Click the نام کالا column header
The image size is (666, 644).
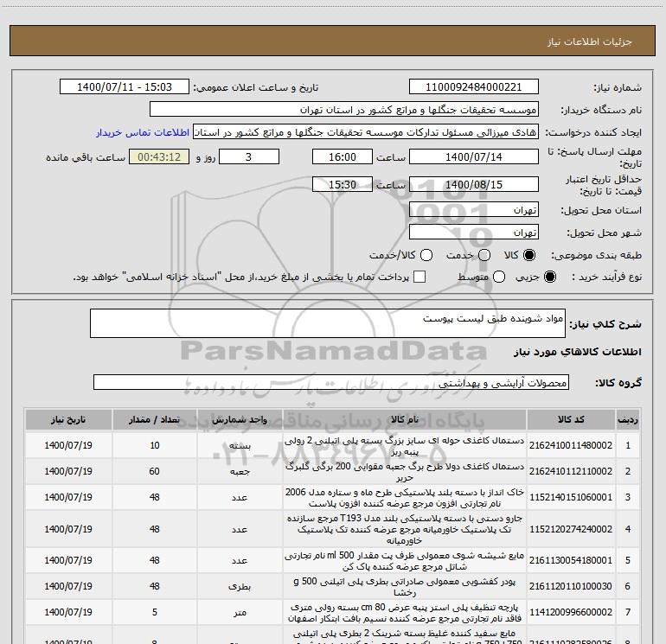(405, 419)
